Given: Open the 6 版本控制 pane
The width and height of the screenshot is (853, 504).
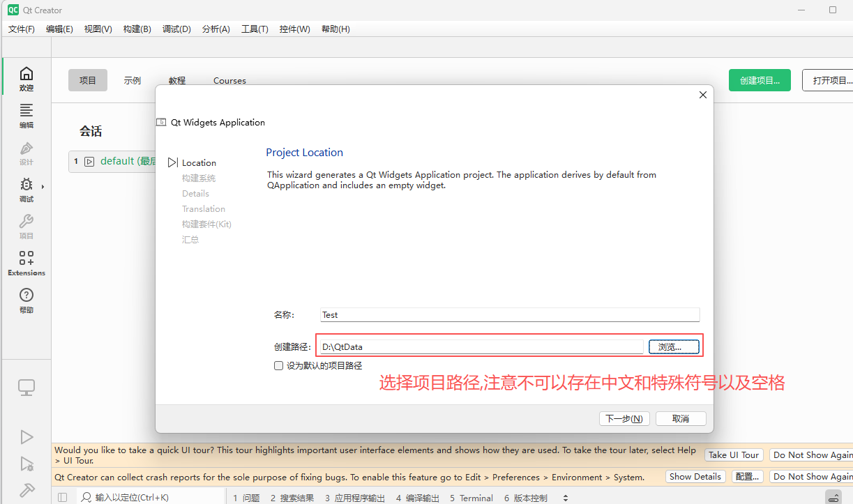Looking at the screenshot, I should (526, 498).
